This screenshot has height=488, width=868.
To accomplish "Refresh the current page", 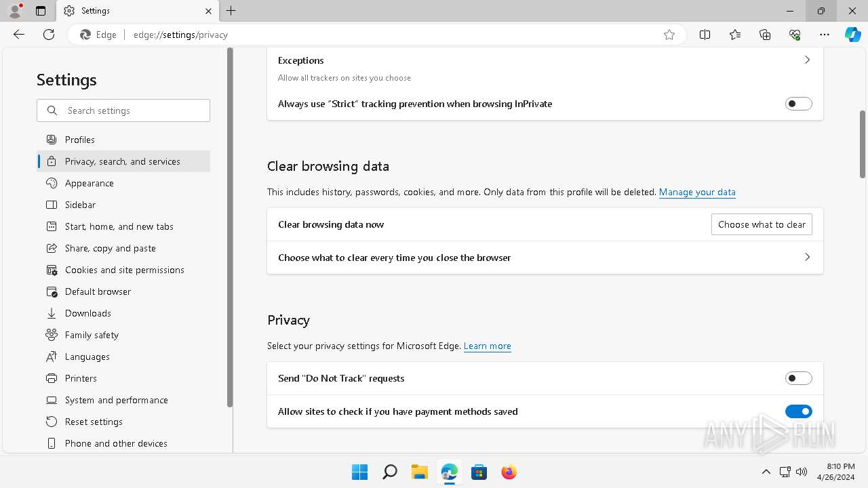I will point(49,35).
